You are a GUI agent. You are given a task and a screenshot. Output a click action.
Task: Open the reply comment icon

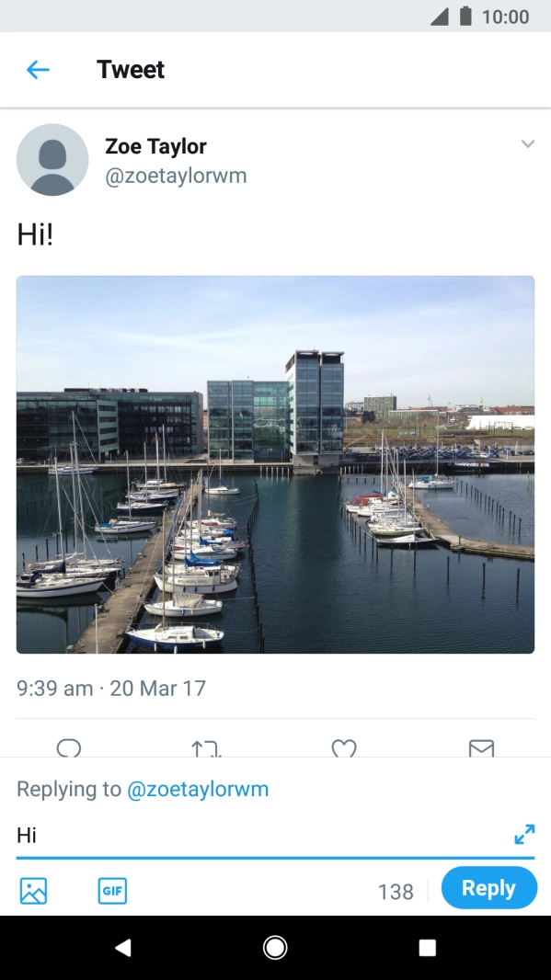tap(69, 750)
